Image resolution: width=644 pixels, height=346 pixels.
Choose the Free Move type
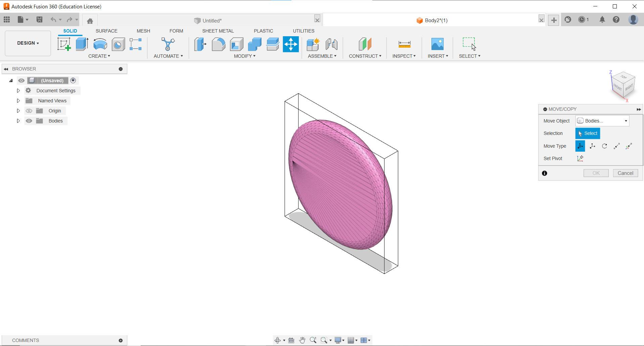tap(580, 146)
